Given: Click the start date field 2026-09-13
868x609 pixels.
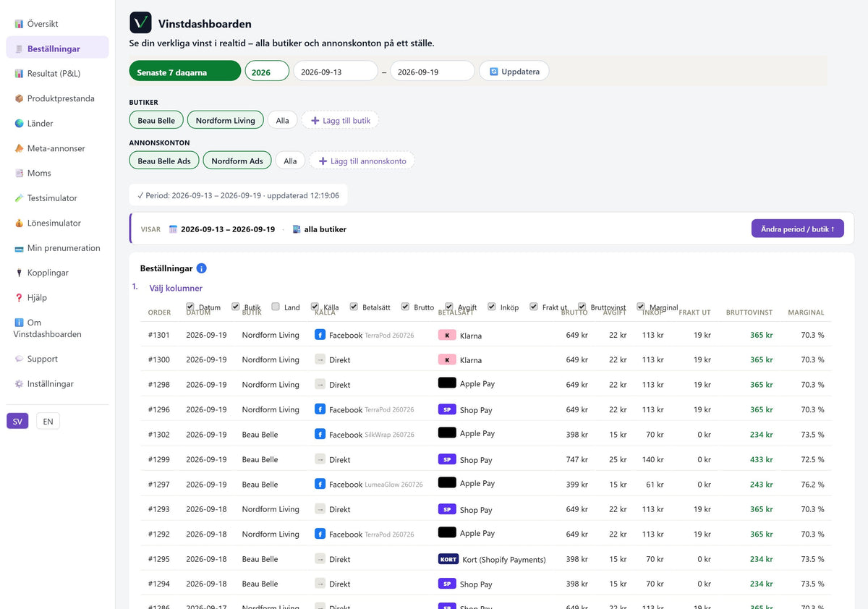Looking at the screenshot, I should (335, 72).
